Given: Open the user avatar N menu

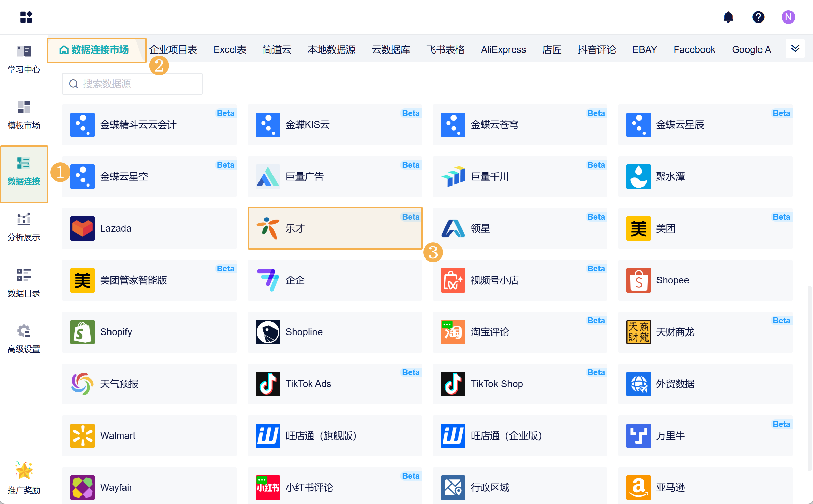Looking at the screenshot, I should click(788, 17).
